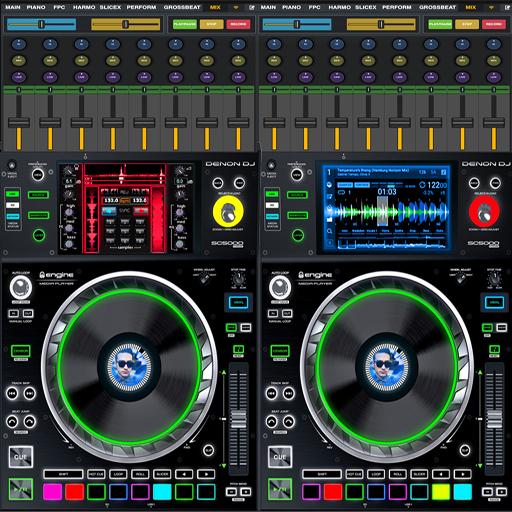Screen dimensions: 512x512
Task: Toggle the green USB media button on left deck
Action: [13, 194]
